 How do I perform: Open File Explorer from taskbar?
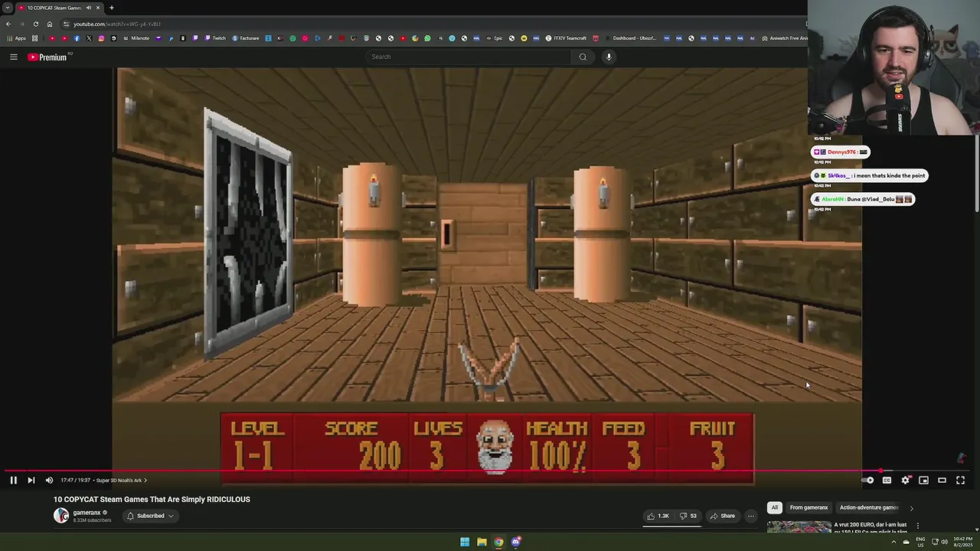point(482,542)
